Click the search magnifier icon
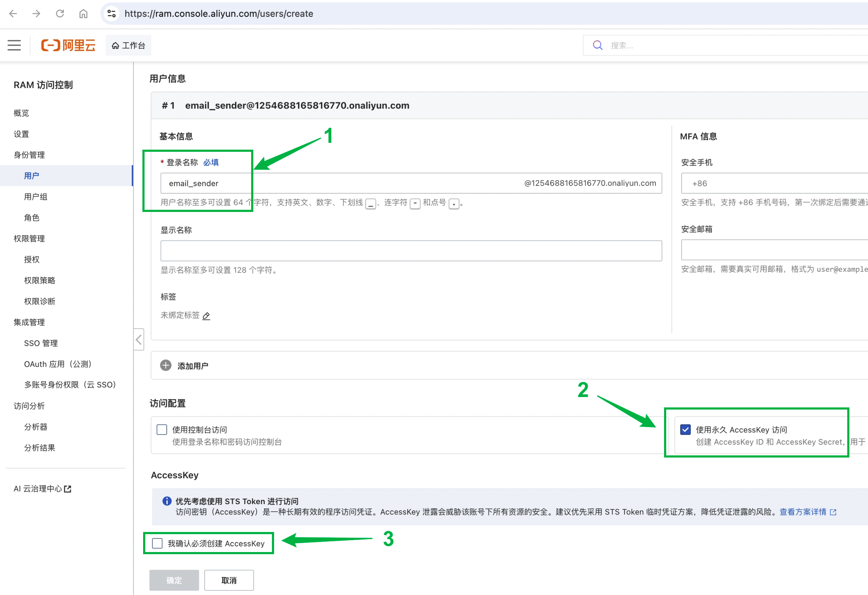Screen dimensions: 868x595 598,45
